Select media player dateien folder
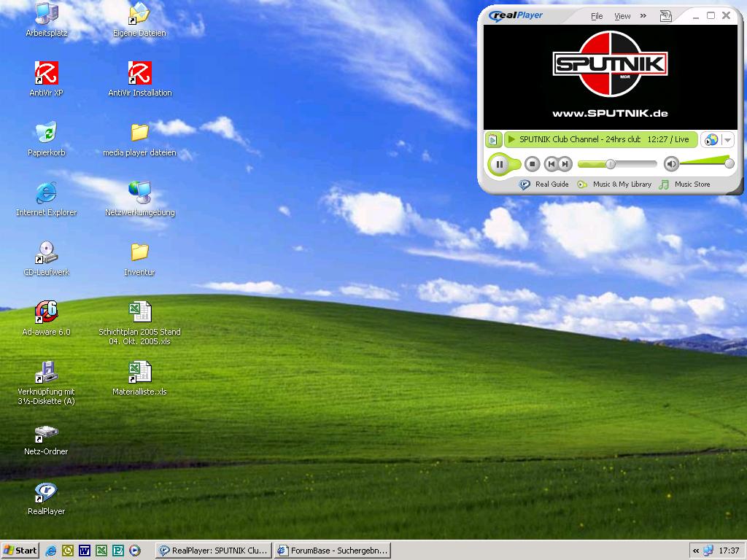747x560 pixels. [139, 139]
